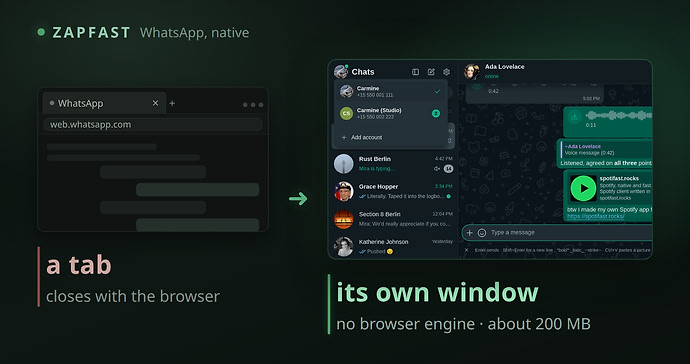Open a new browser tab with plus
The width and height of the screenshot is (690, 364).
pos(172,103)
